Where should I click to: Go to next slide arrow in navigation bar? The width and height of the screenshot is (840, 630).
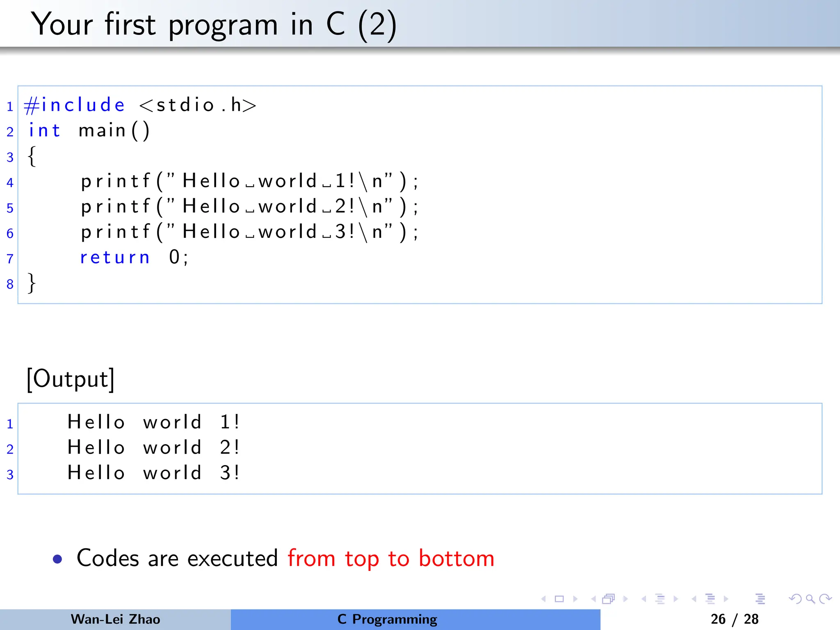(x=575, y=599)
